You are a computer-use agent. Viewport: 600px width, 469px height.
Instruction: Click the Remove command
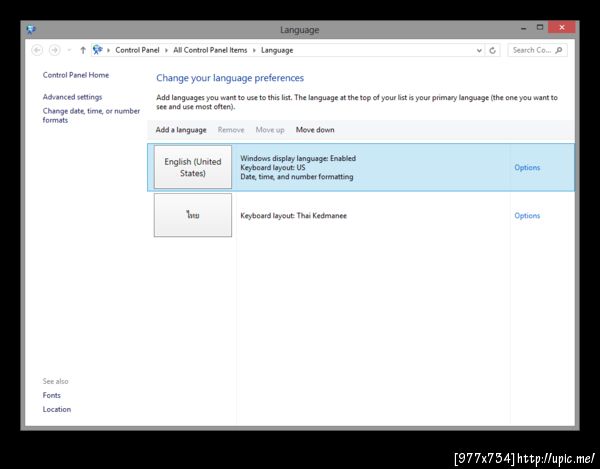tap(231, 130)
